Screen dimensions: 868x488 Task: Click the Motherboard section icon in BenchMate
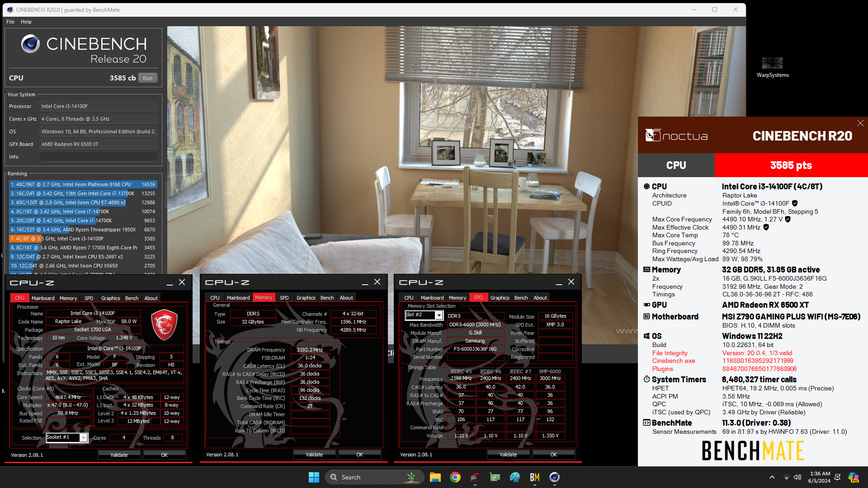pos(646,317)
